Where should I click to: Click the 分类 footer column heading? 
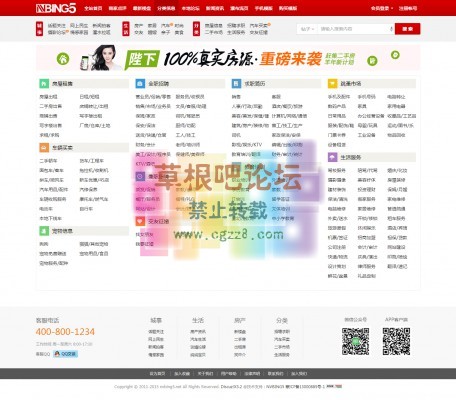tap(282, 320)
